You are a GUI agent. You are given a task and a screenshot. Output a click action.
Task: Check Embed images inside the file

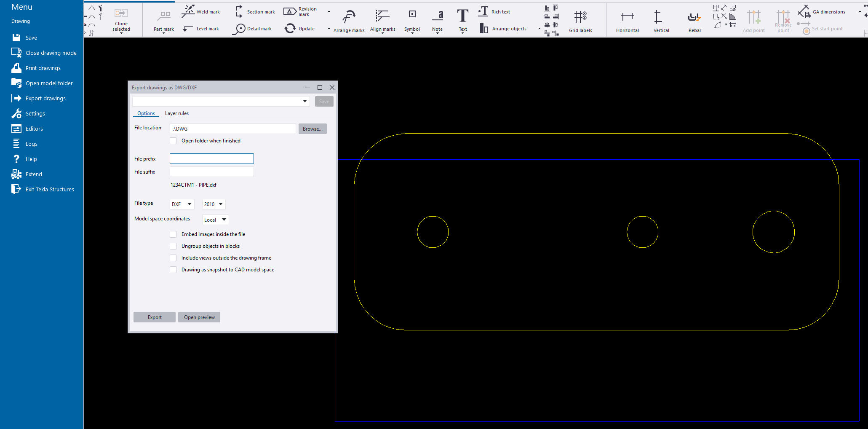(x=173, y=234)
